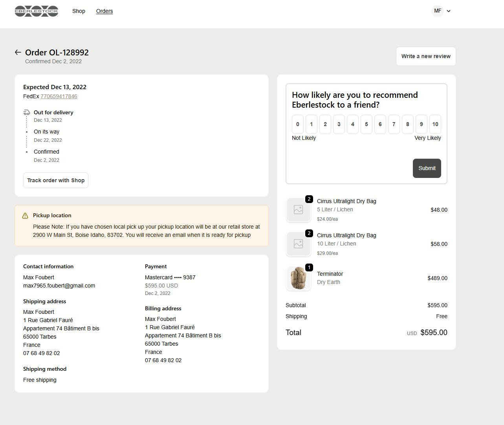Click the back arrow beside Order OL-128992
The image size is (504, 425).
coord(18,52)
